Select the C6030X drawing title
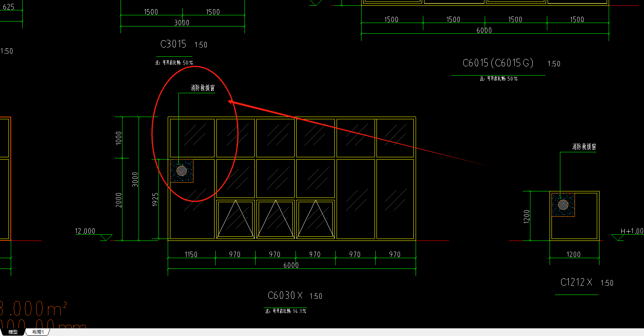The image size is (644, 336). pyautogui.click(x=285, y=295)
